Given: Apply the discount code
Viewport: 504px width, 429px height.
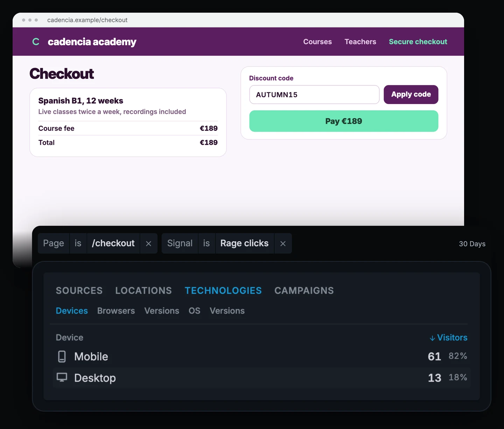Looking at the screenshot, I should tap(411, 94).
